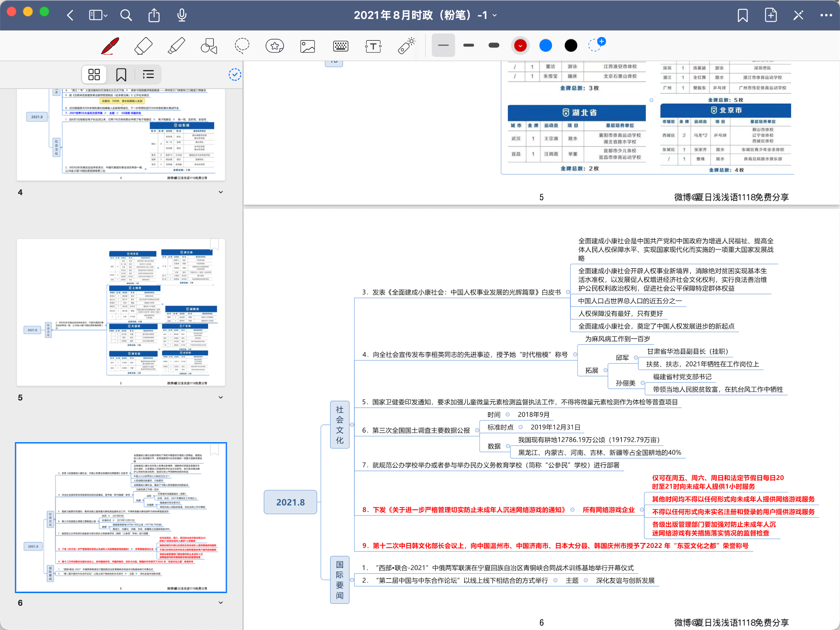The image size is (840, 630).
Task: Click the 2018年9月 time value
Action: 534,415
